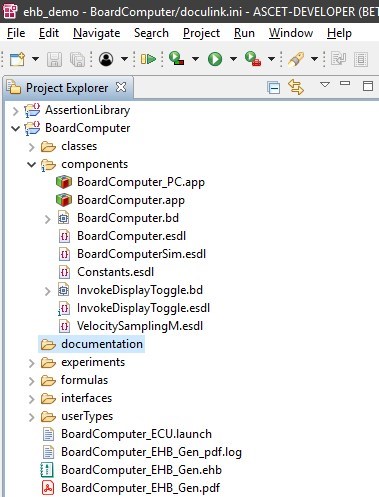Open the Project menu
Viewport: 379px width, 497px height.
point(201,33)
